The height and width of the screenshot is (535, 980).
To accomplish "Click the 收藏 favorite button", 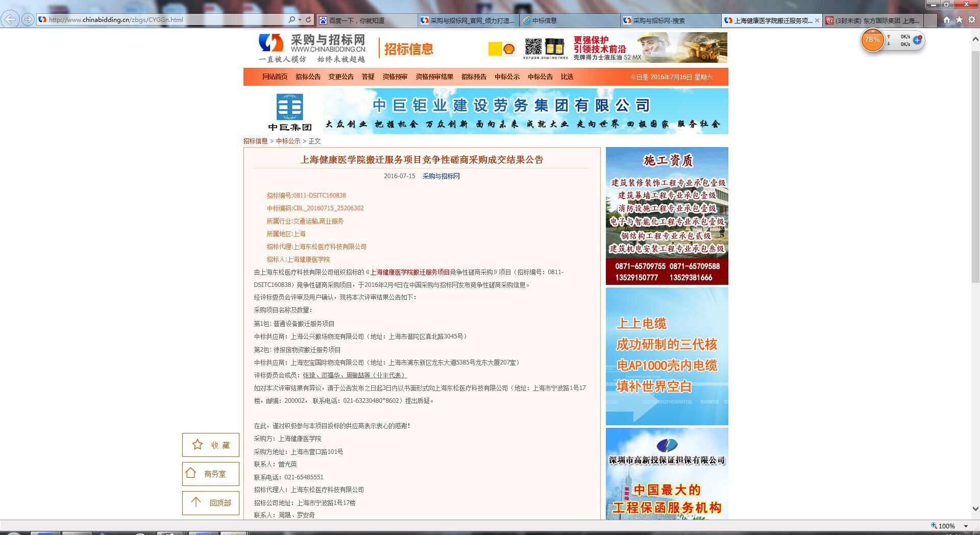I will (211, 445).
